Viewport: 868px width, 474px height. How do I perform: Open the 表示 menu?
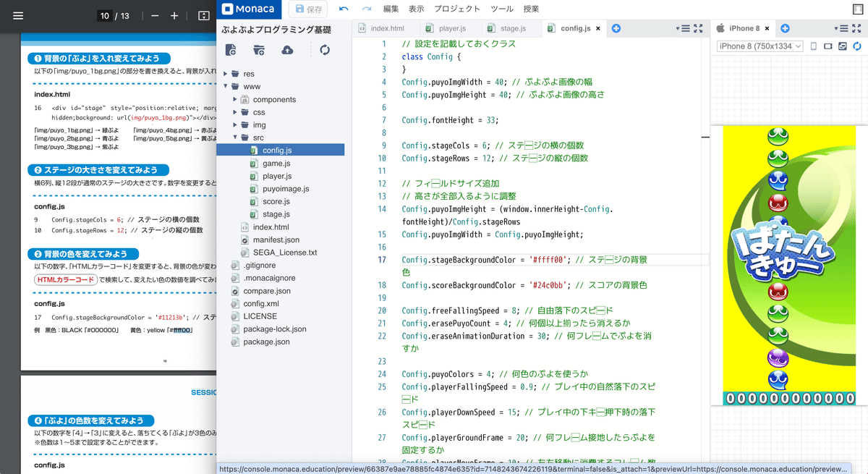(416, 9)
